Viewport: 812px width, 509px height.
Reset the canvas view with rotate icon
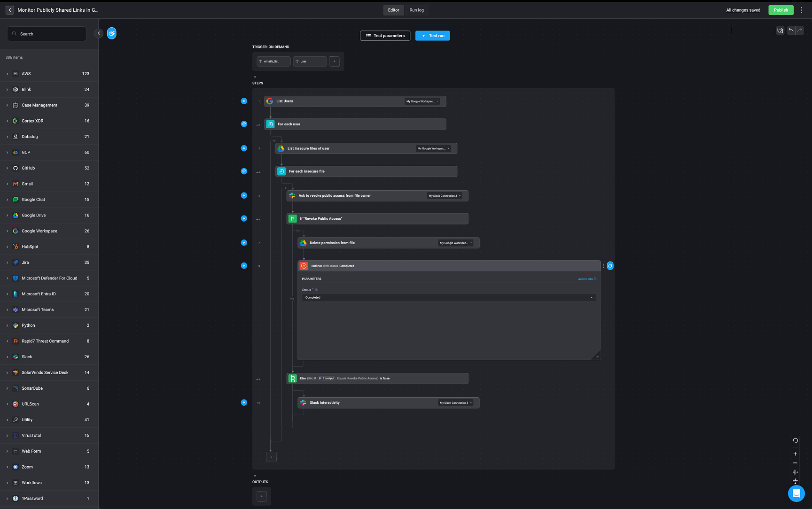[x=795, y=440]
